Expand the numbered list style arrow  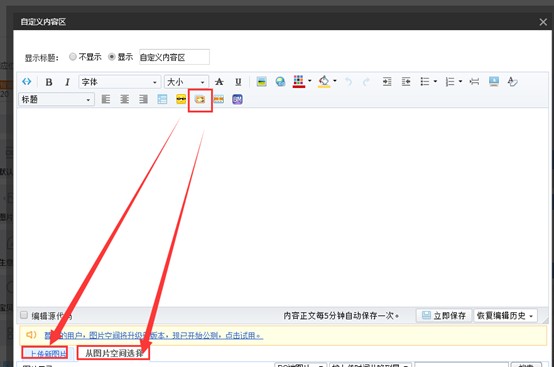click(x=460, y=82)
